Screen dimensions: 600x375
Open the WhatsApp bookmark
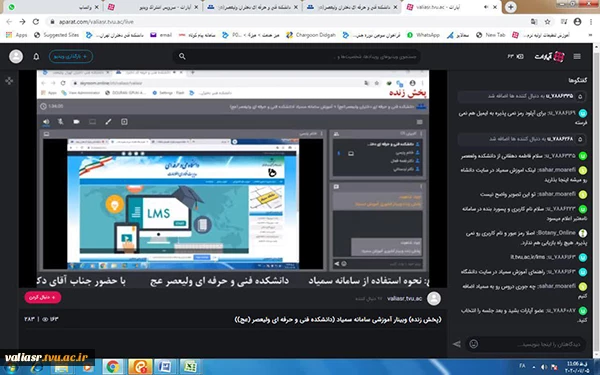(423, 35)
